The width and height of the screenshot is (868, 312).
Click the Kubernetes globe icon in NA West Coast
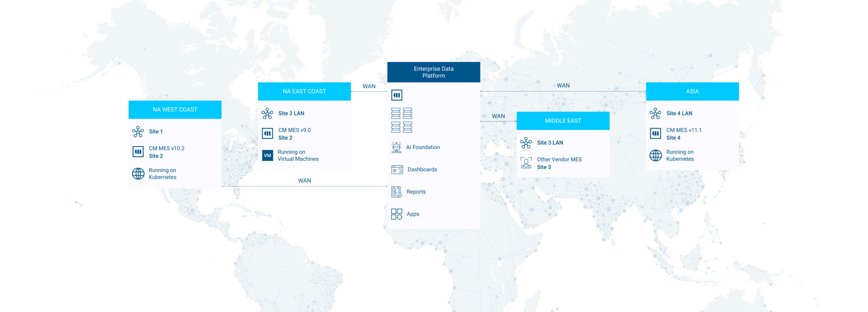pos(138,174)
